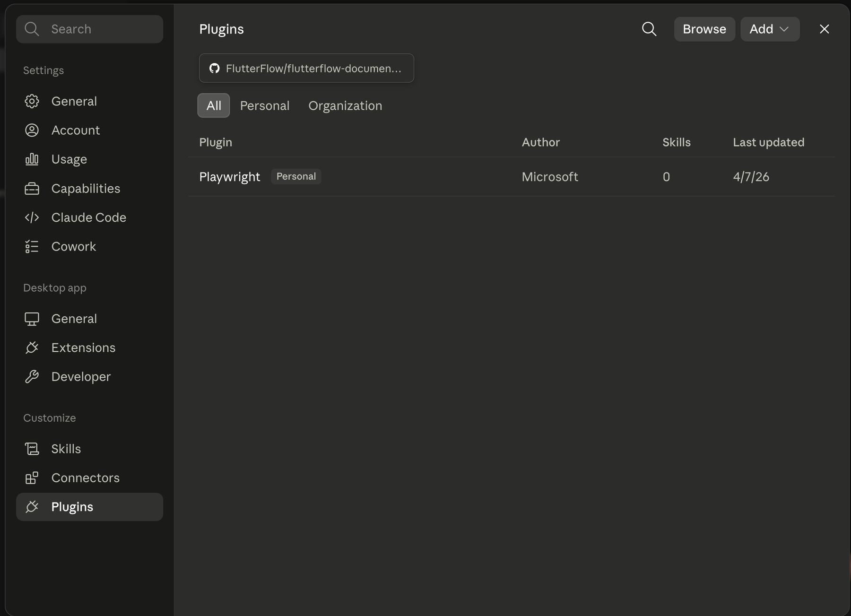Viewport: 851px width, 616px height.
Task: Switch to the Personal filter tab
Action: [265, 105]
